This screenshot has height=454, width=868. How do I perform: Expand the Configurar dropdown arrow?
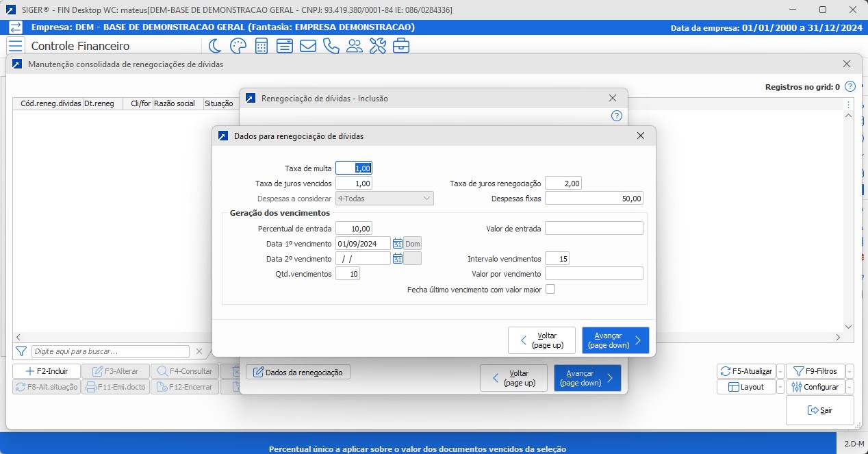[850, 387]
